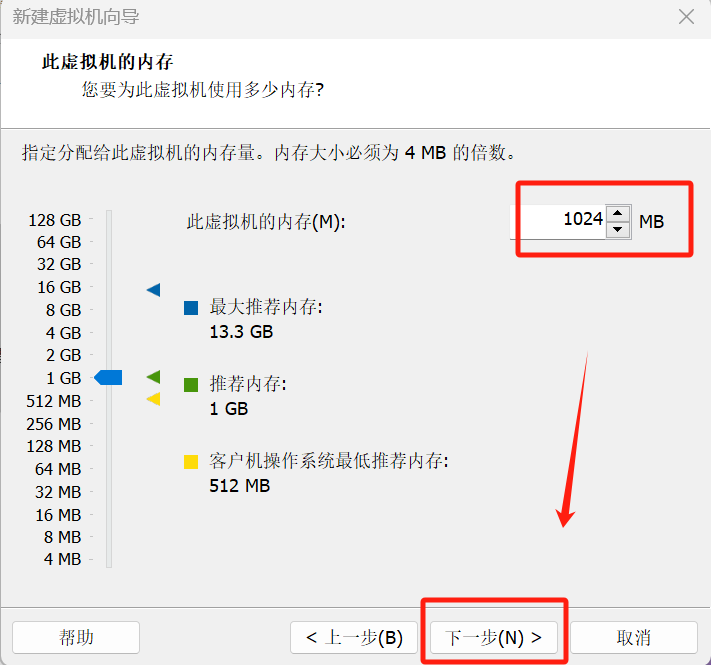
Task: Close the 新建虚拟机向导 dialog
Action: pyautogui.click(x=686, y=17)
